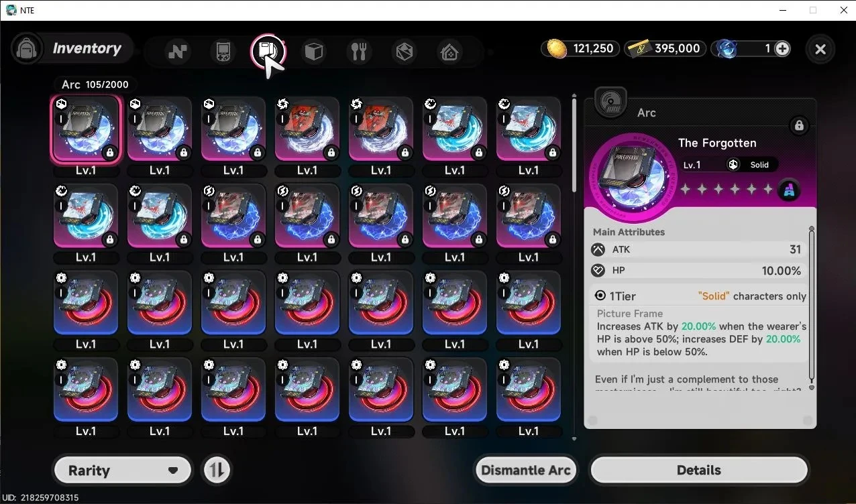The height and width of the screenshot is (504, 856).
Task: Open the handheld console inventory tab
Action: tap(223, 51)
